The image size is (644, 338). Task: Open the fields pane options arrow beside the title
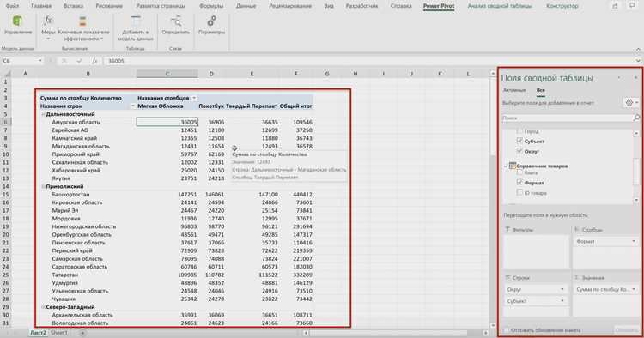[x=619, y=77]
